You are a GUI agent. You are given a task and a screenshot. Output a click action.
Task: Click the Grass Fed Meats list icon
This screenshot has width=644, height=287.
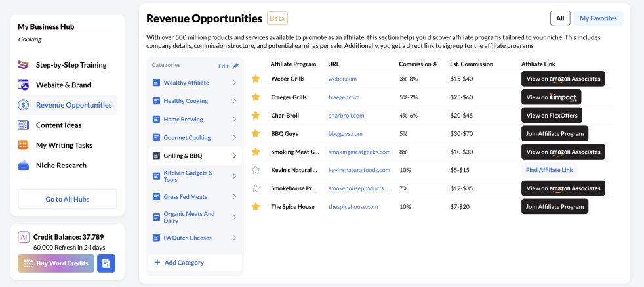[x=156, y=196]
